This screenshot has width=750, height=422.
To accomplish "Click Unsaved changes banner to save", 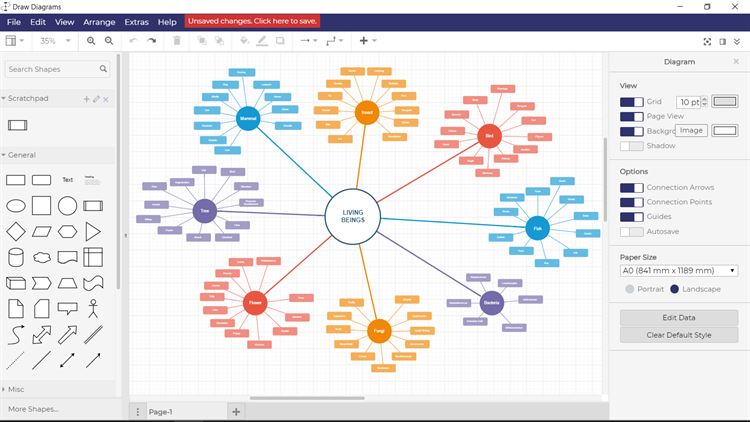I will click(x=252, y=21).
